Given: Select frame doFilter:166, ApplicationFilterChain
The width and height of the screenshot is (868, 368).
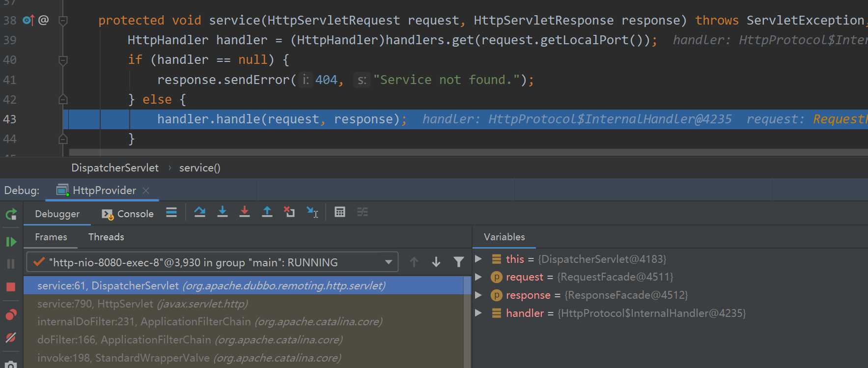Looking at the screenshot, I should coord(244,340).
